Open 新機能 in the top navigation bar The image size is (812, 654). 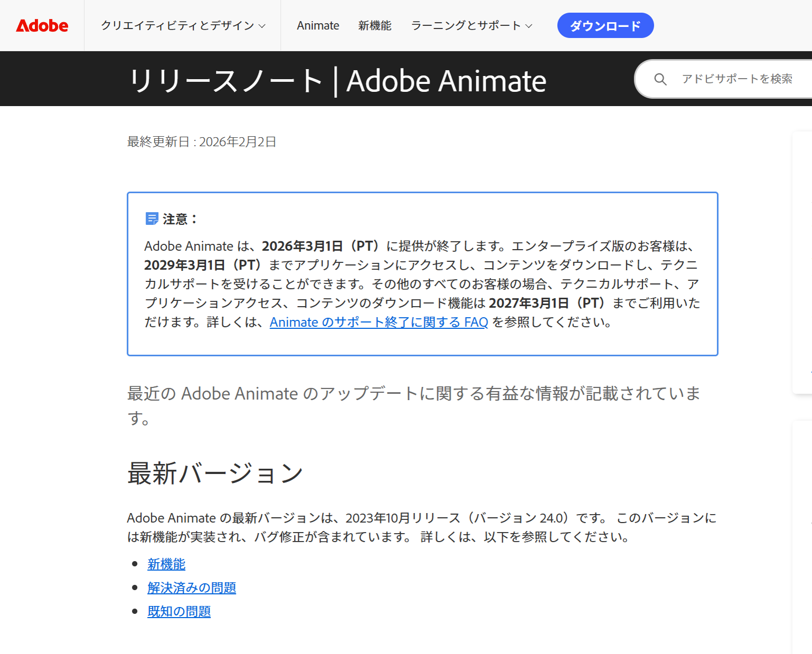[375, 25]
